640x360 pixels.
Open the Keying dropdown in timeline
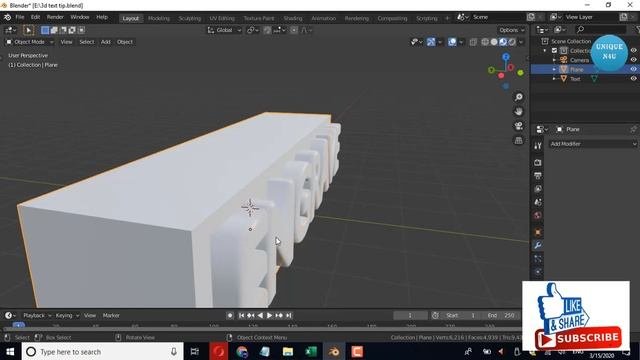[67, 316]
